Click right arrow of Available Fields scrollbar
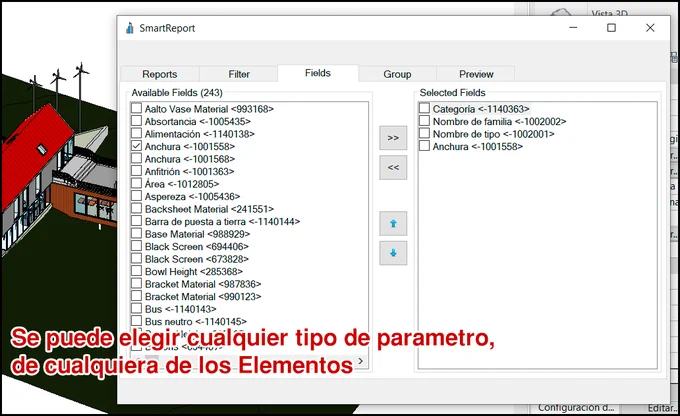The height and width of the screenshot is (416, 680). (x=361, y=360)
